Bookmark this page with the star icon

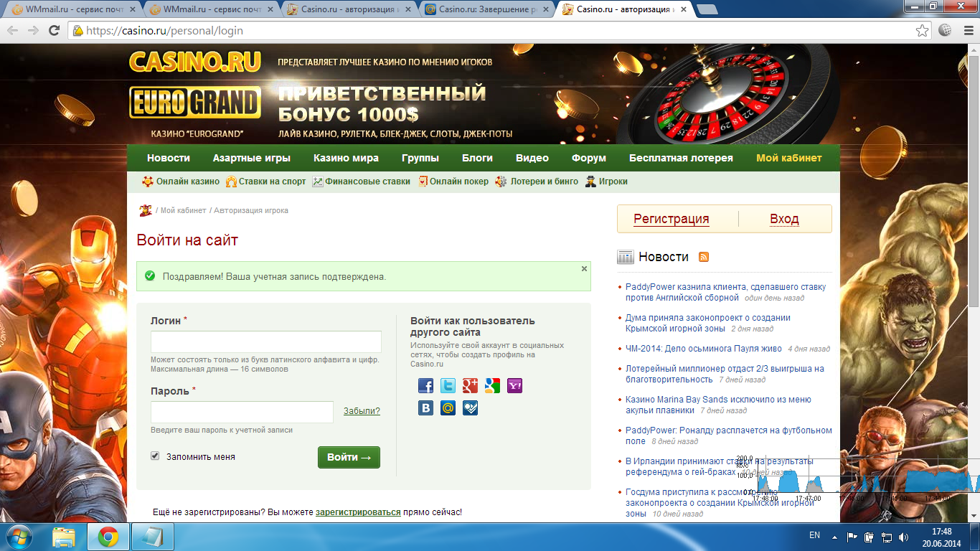pos(923,31)
